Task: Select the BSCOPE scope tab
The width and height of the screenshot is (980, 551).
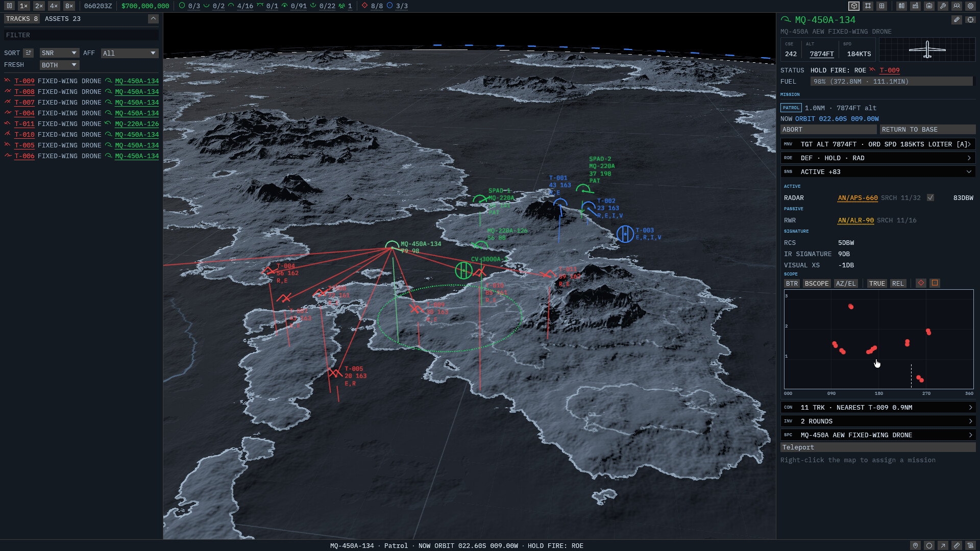Action: click(817, 284)
